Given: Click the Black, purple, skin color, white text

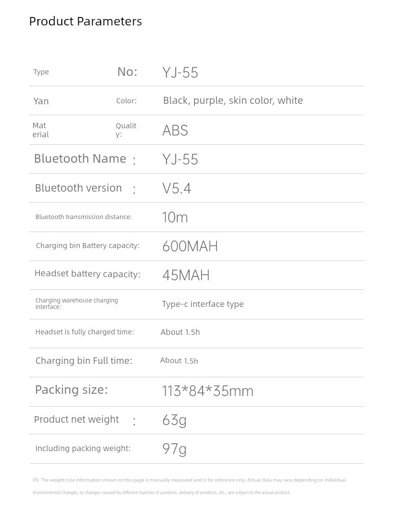Looking at the screenshot, I should tap(233, 100).
